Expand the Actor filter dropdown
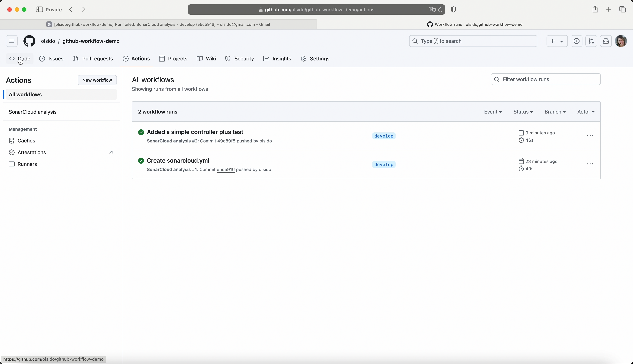The image size is (633, 364). 586,112
